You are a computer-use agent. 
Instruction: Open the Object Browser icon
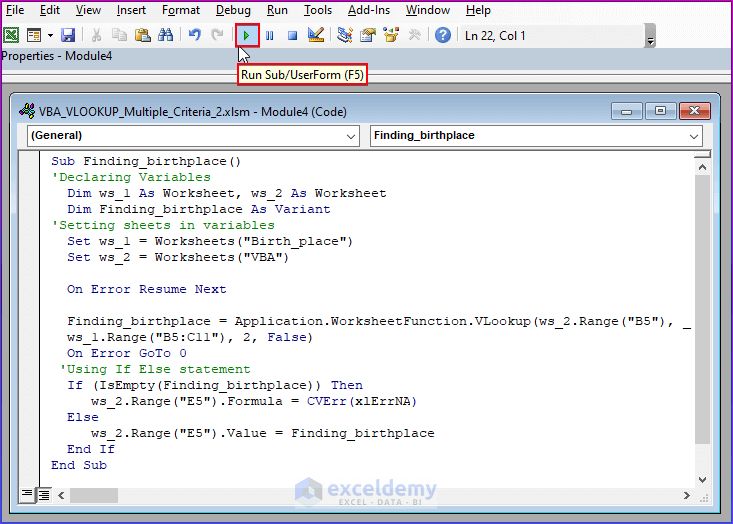pos(391,35)
